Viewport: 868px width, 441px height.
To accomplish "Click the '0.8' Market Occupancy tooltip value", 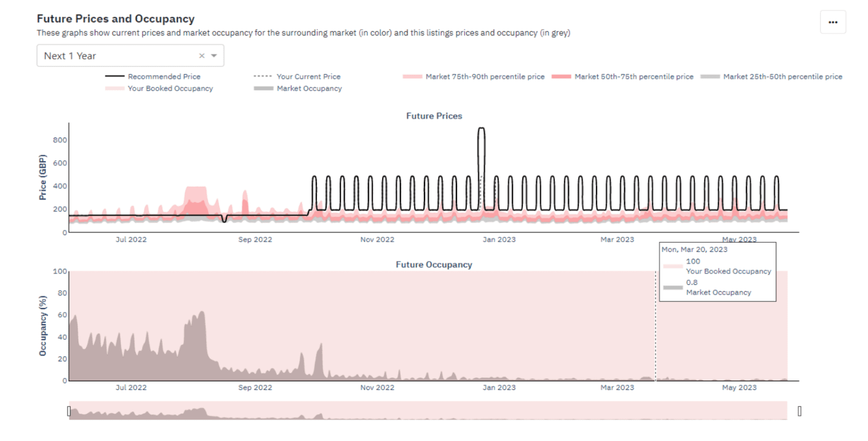I will [692, 282].
